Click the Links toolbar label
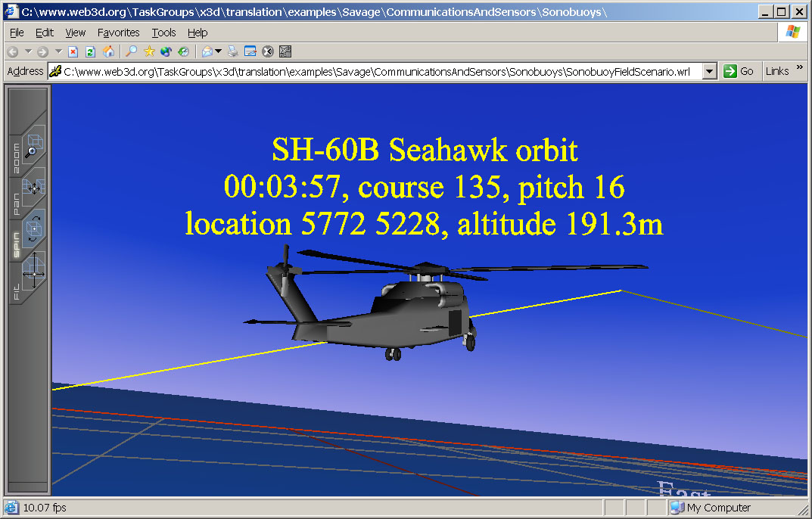 tap(776, 71)
